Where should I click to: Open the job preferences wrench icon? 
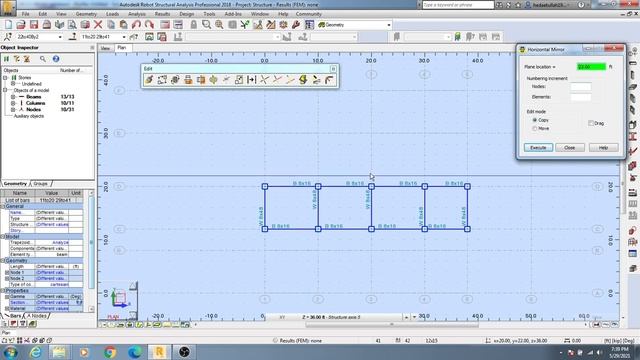coord(296,25)
